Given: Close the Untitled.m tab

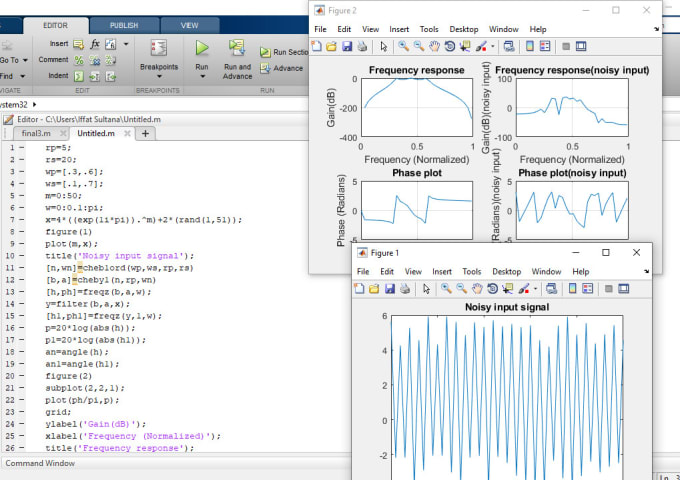Looking at the screenshot, I should 127,133.
